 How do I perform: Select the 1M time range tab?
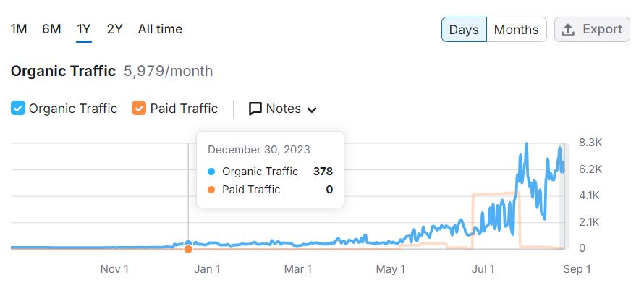pos(19,29)
